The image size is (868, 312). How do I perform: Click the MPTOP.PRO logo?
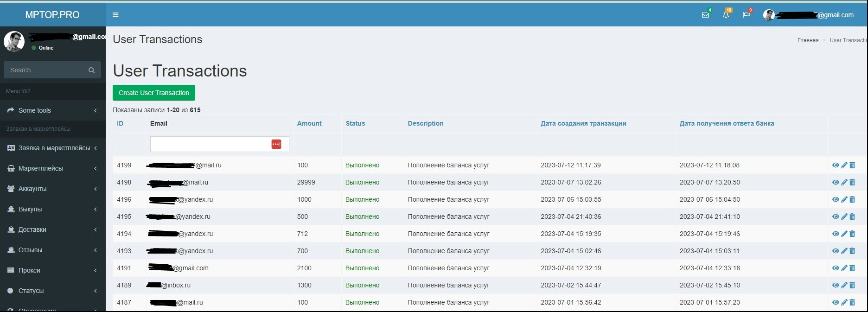(52, 15)
